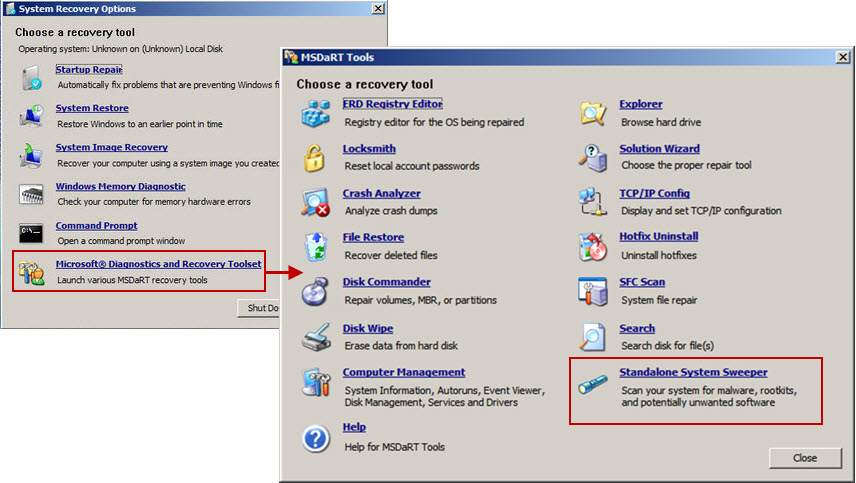This screenshot has height=483, width=856.
Task: Run the SFC Scan link
Action: click(x=642, y=282)
